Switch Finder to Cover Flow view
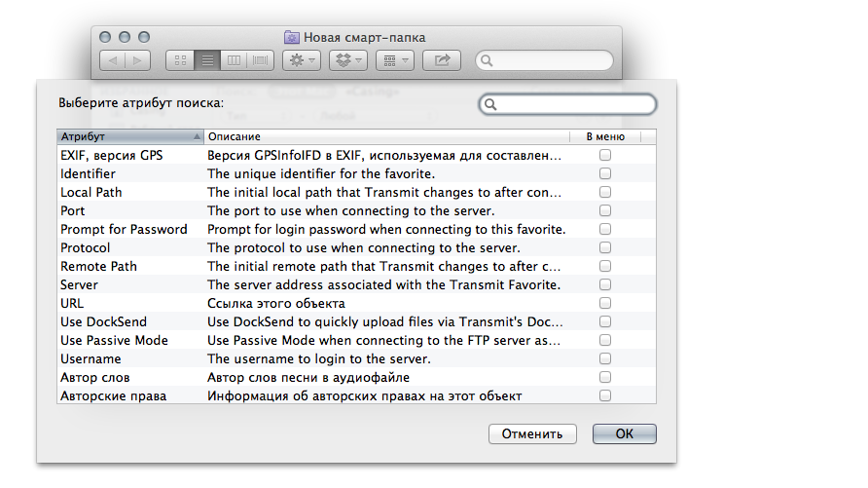Viewport: 868px width, 488px height. (261, 60)
